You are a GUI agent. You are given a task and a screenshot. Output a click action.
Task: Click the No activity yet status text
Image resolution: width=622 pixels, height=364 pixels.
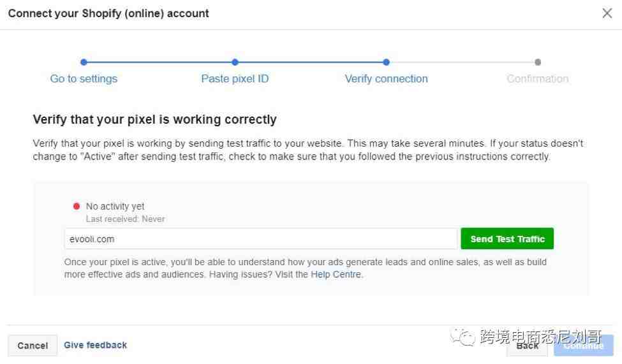coord(115,206)
